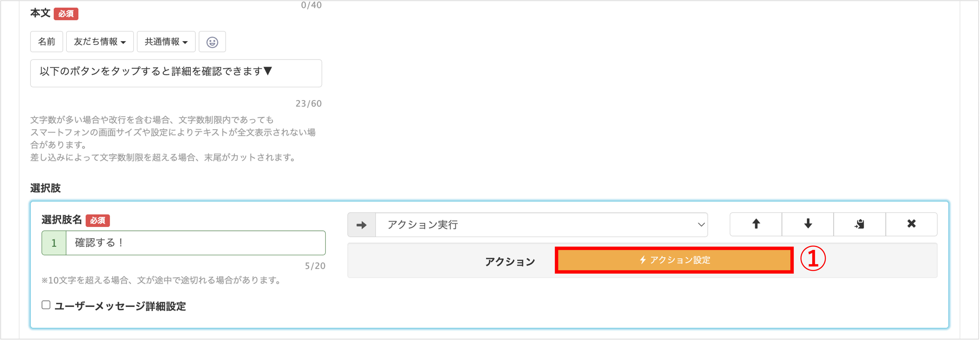Open the アクション実行 select box

[x=541, y=225]
